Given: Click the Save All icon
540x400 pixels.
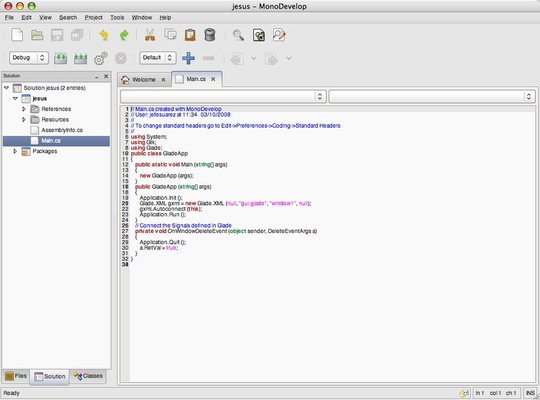Looking at the screenshot, I should tap(77, 35).
